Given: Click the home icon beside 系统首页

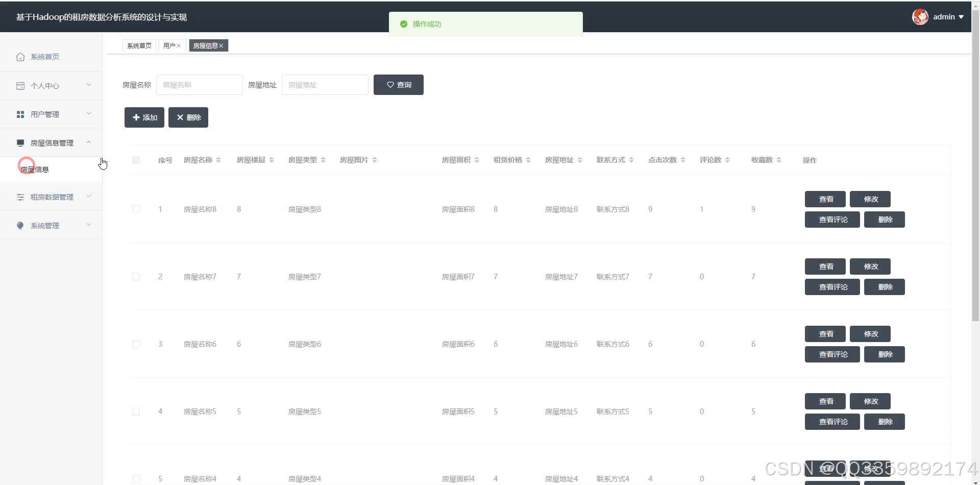Looking at the screenshot, I should pos(20,57).
